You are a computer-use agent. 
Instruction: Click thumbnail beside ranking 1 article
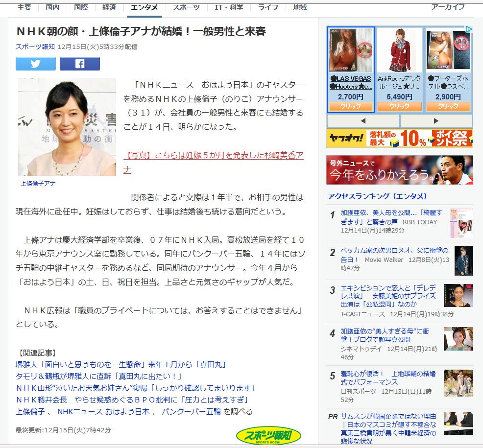pyautogui.click(x=461, y=223)
